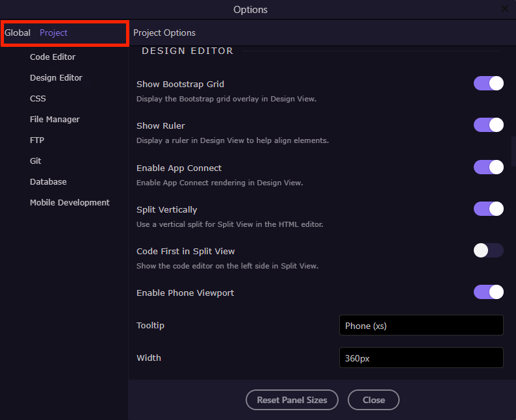Turn off Enable App Connect
Viewport: 516px width, 420px height.
tap(489, 167)
